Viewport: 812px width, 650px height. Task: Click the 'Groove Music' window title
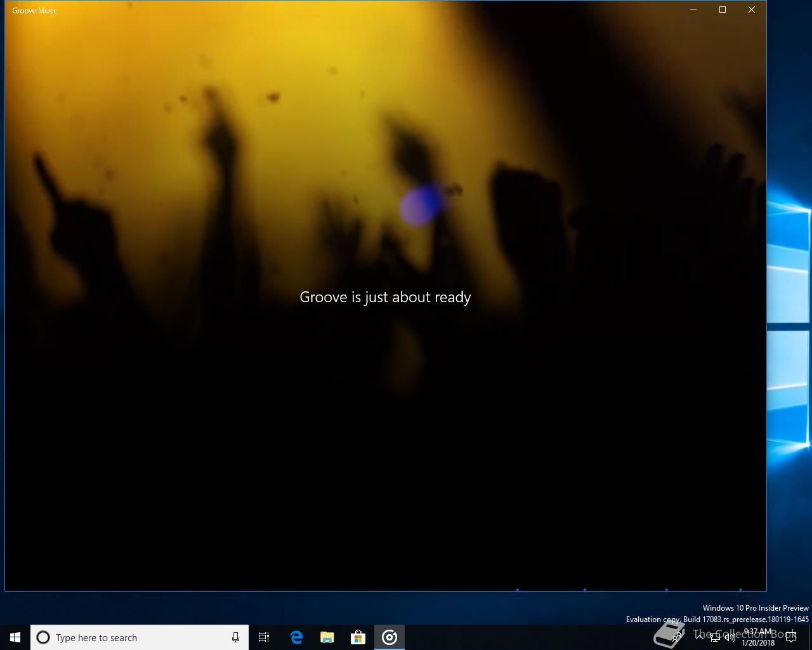35,10
